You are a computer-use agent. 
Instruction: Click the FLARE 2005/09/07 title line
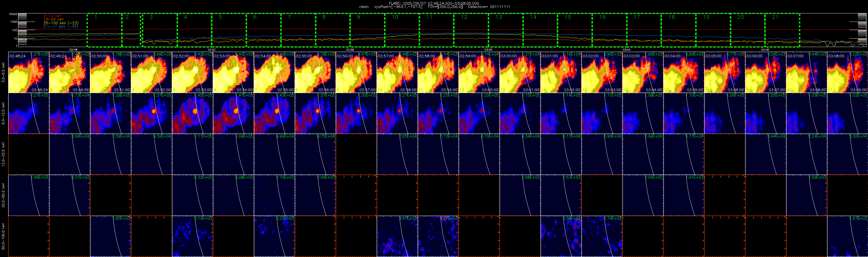[434, 3]
